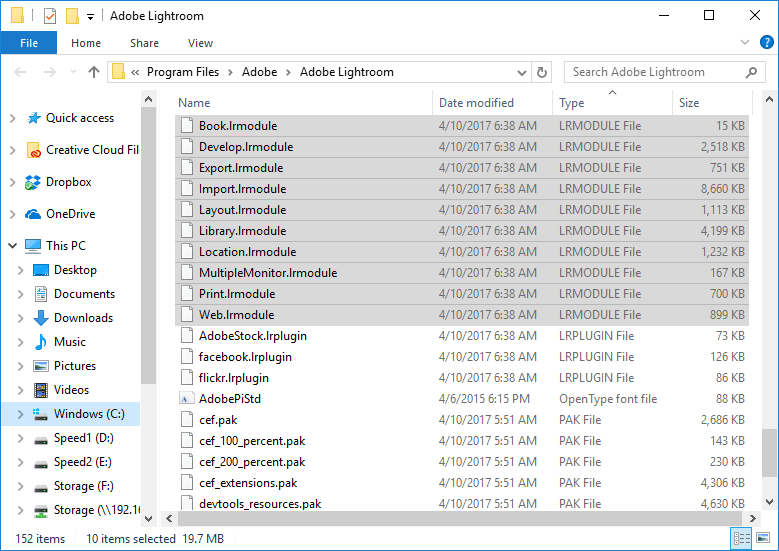Click the Dropbox icon in the sidebar
The height and width of the screenshot is (551, 779).
pos(33,182)
